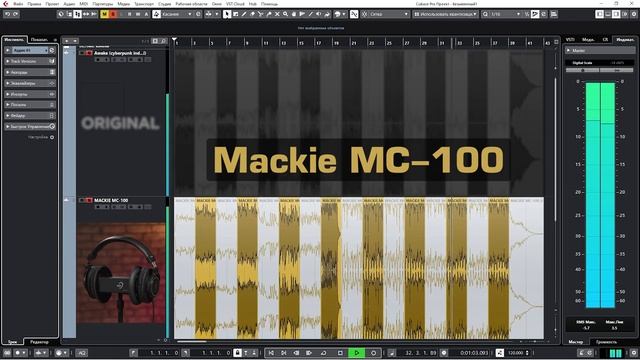The image size is (640, 360).
Task: Click the horizontal zoom slider under timeline
Action: pos(535,341)
